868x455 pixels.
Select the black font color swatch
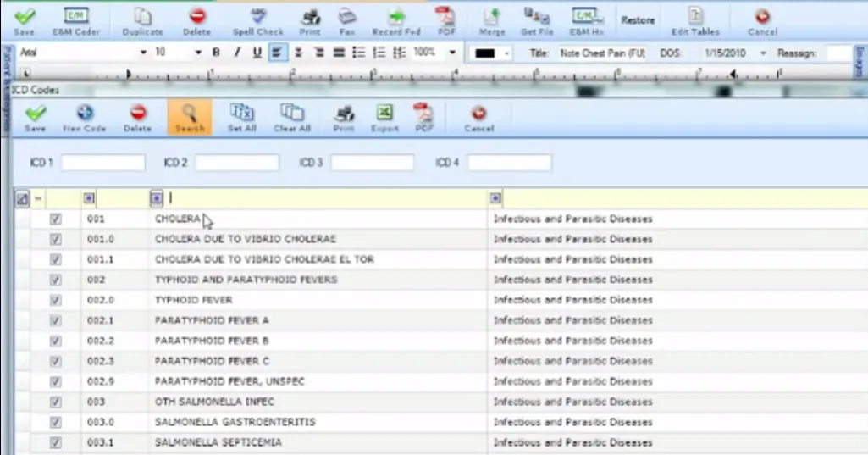[485, 53]
